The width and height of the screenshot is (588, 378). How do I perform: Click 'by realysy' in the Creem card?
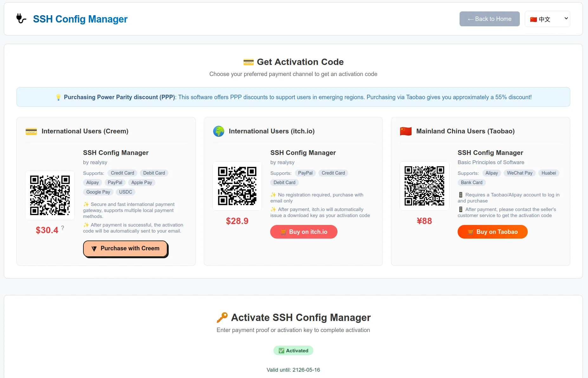95,162
